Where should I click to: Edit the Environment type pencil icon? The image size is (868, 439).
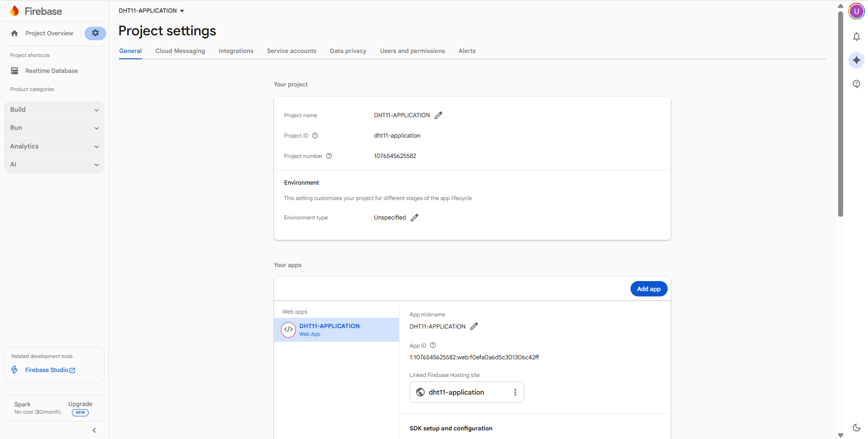pos(414,218)
